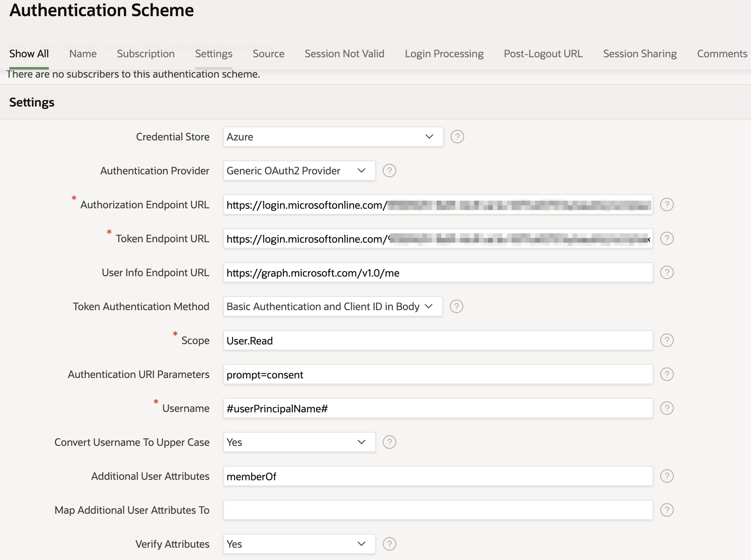Open help for Scope field

tap(667, 340)
